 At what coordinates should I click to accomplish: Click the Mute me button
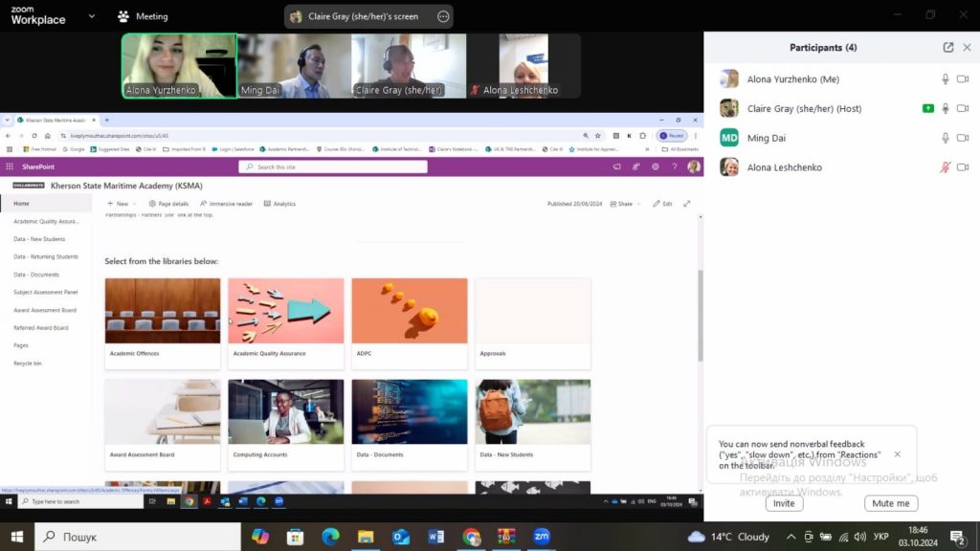point(890,503)
